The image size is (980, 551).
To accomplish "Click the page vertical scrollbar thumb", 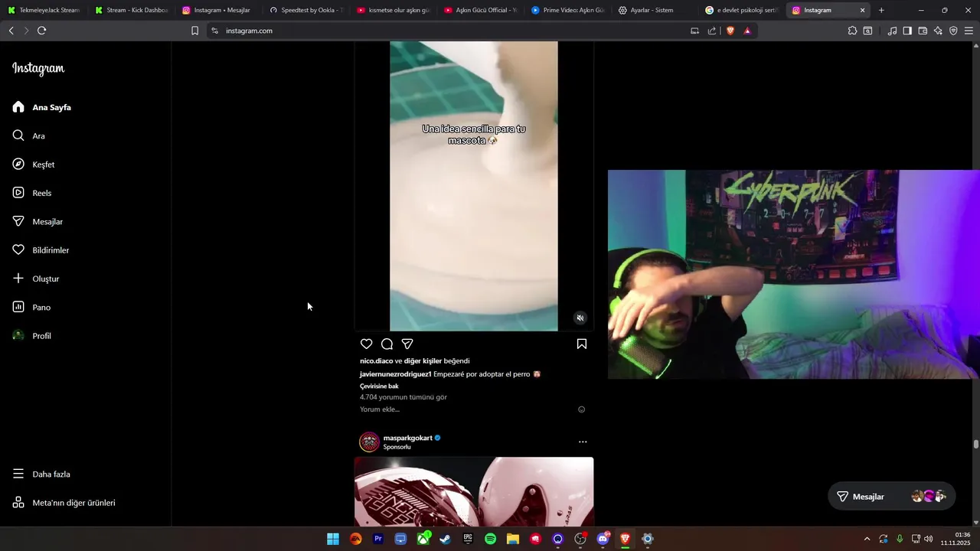I will (976, 444).
